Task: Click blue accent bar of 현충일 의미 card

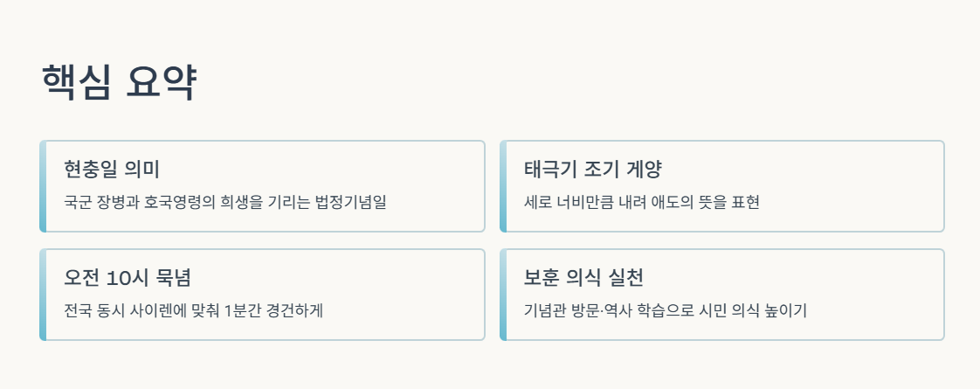Action: 43,186
